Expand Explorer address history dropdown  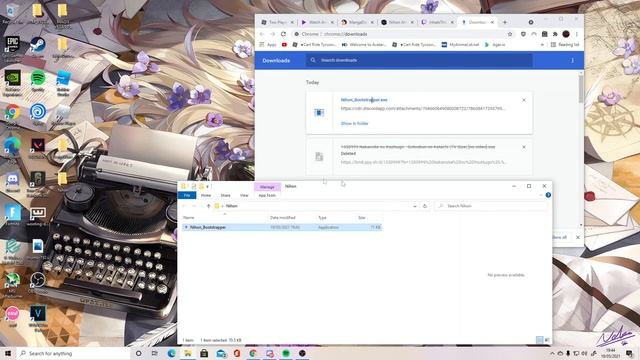click(415, 206)
